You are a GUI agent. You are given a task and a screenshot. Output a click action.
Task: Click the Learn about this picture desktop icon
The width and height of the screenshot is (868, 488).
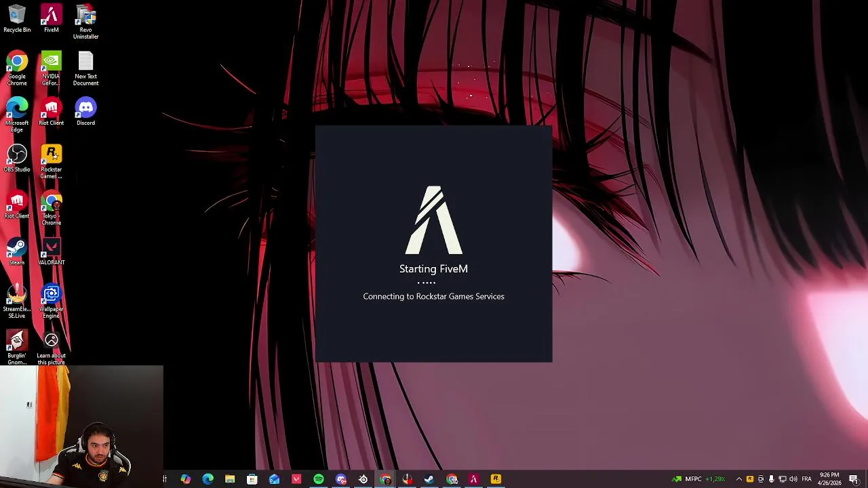(52, 348)
